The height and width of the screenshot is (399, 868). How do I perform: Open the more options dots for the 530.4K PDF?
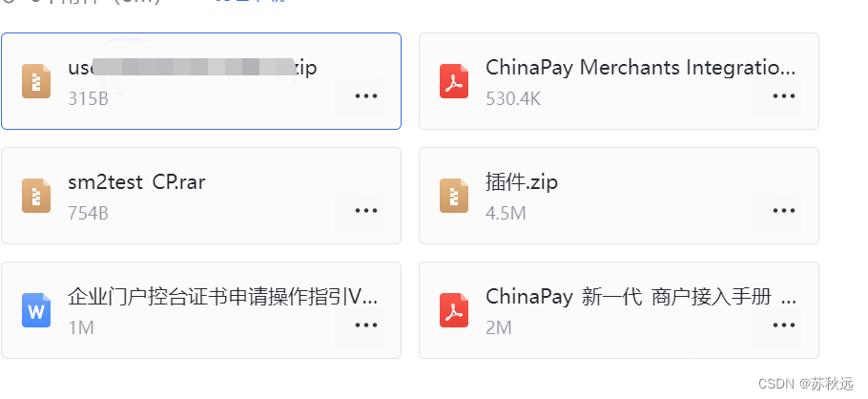[784, 95]
